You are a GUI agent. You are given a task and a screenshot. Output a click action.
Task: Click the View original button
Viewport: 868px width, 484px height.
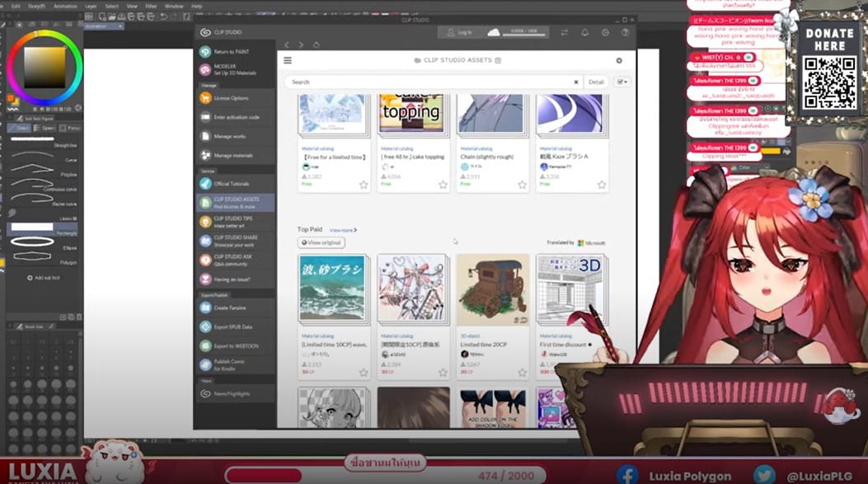point(321,242)
